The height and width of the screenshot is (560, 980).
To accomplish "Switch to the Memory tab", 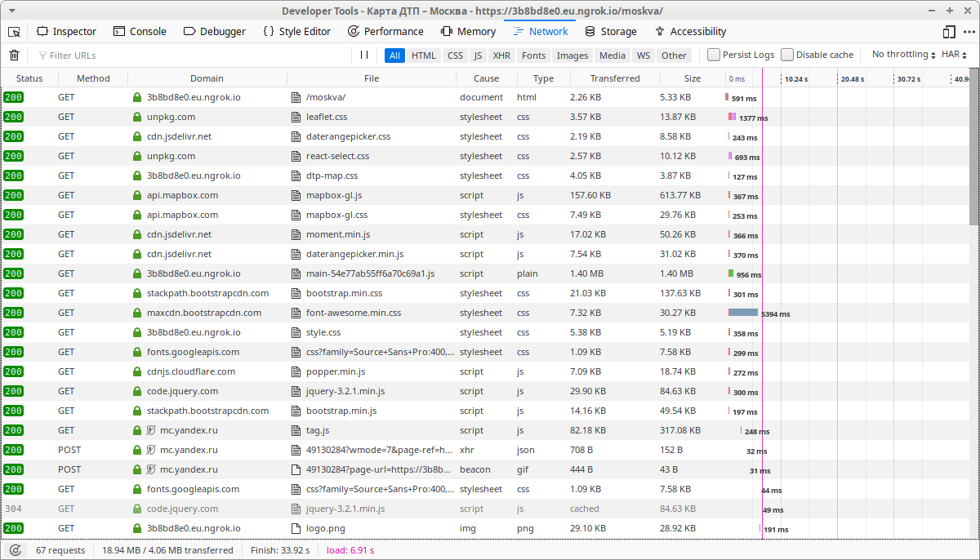I will click(x=469, y=32).
